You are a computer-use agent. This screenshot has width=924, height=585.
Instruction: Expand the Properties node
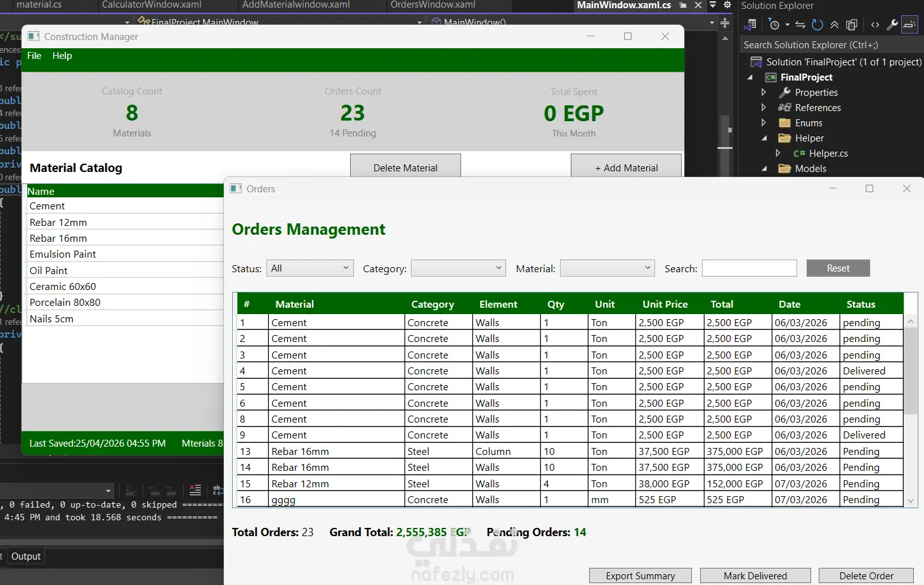tap(764, 93)
